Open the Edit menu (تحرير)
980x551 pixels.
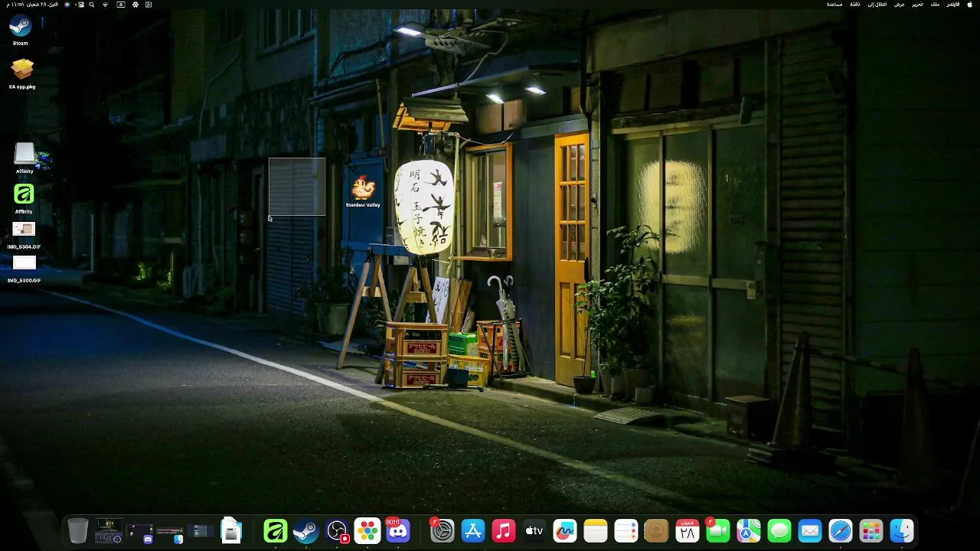click(917, 5)
